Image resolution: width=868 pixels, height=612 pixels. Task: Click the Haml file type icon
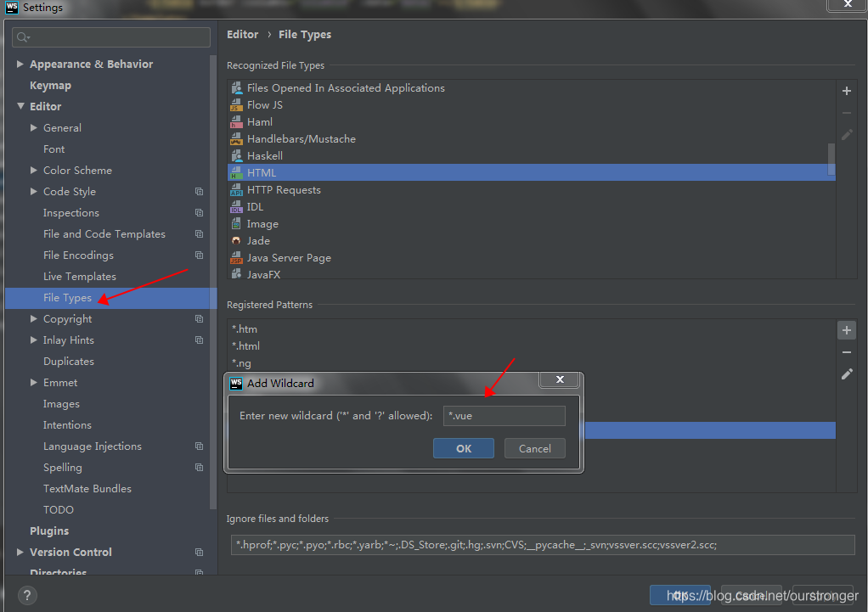236,121
